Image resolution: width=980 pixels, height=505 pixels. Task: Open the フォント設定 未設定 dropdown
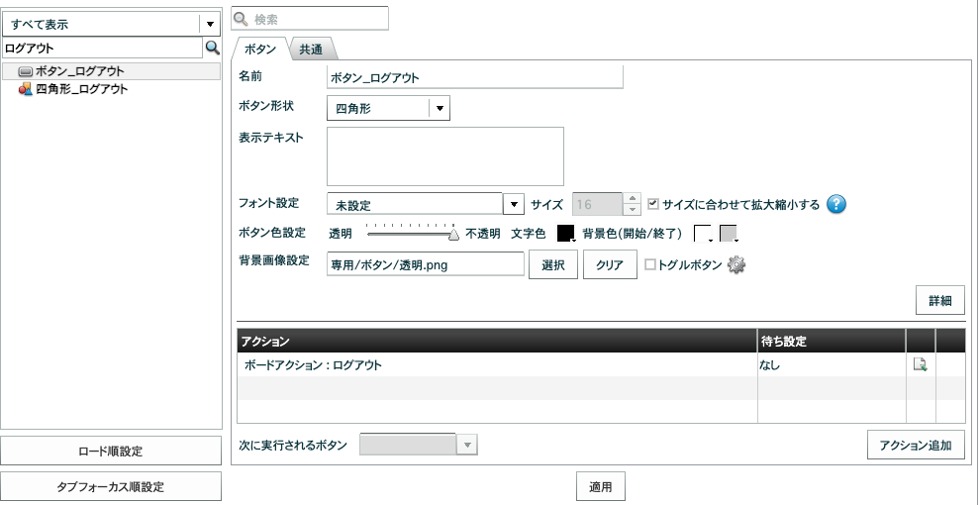[x=513, y=204]
